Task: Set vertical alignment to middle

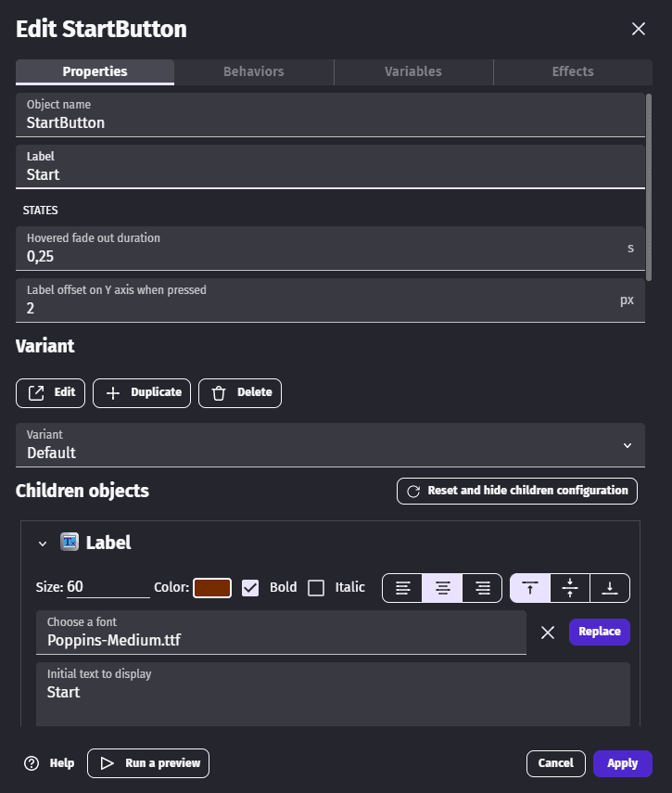Action: click(570, 588)
